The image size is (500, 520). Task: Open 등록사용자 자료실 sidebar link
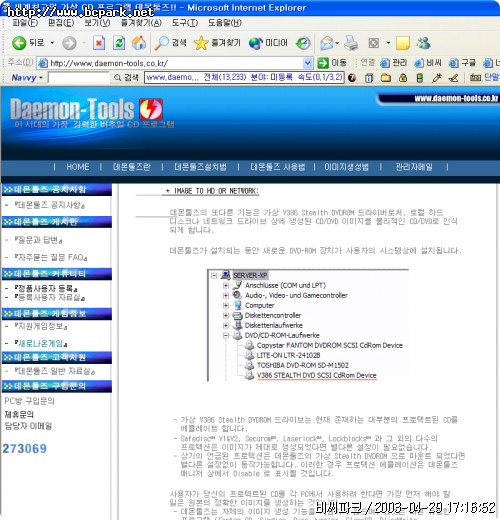coord(49,297)
